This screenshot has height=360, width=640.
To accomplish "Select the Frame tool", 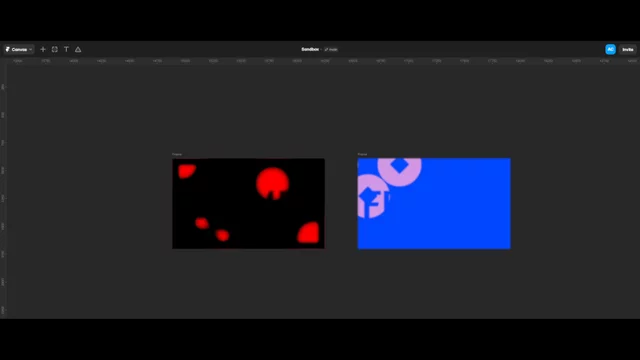I will tap(55, 49).
